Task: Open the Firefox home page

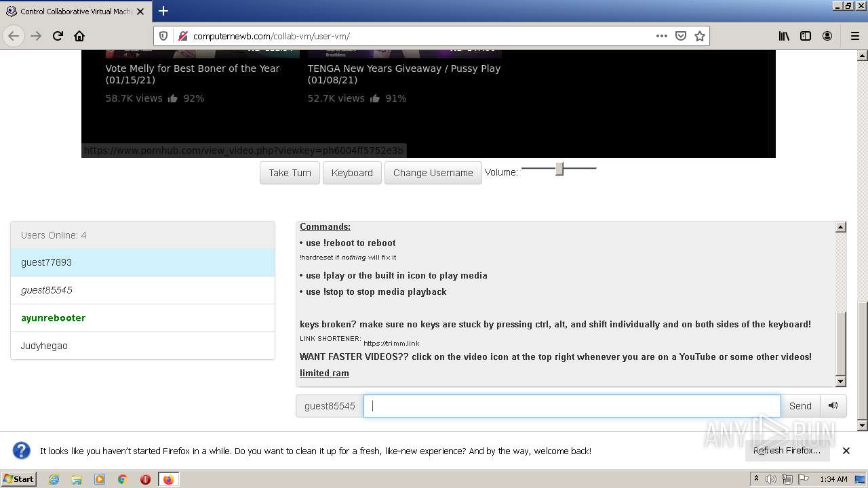Action: [x=79, y=36]
